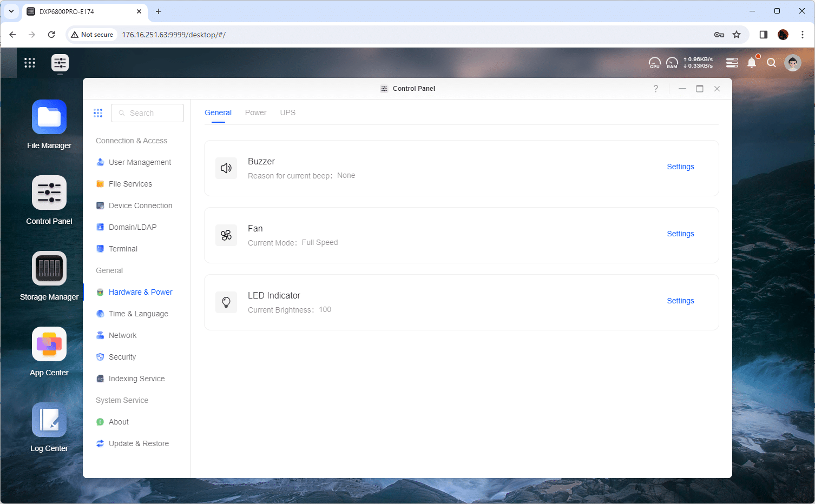
Task: Close the DXP6800PRO-E174 browser tab
Action: point(139,11)
